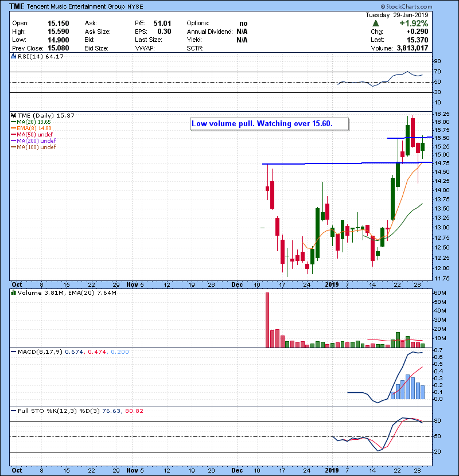Click the EPS value 0.30
The width and height of the screenshot is (459, 476).
pos(164,32)
